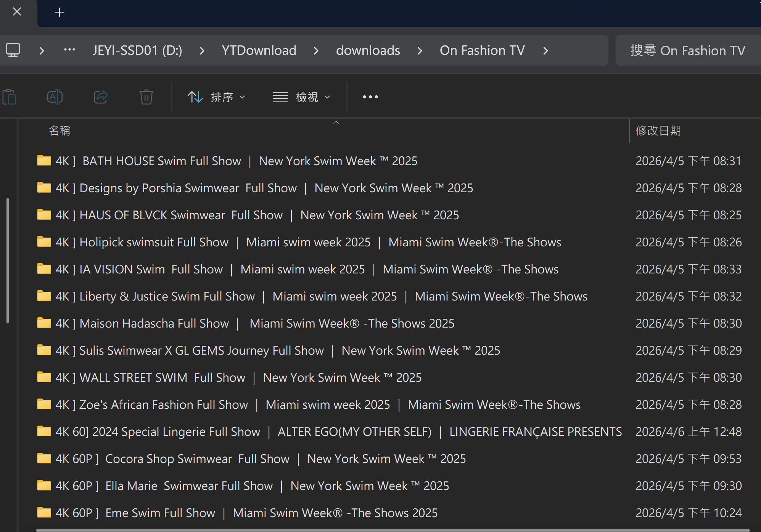Open the 檢視 view dropdown
Screen dimensions: 761x532
301,97
